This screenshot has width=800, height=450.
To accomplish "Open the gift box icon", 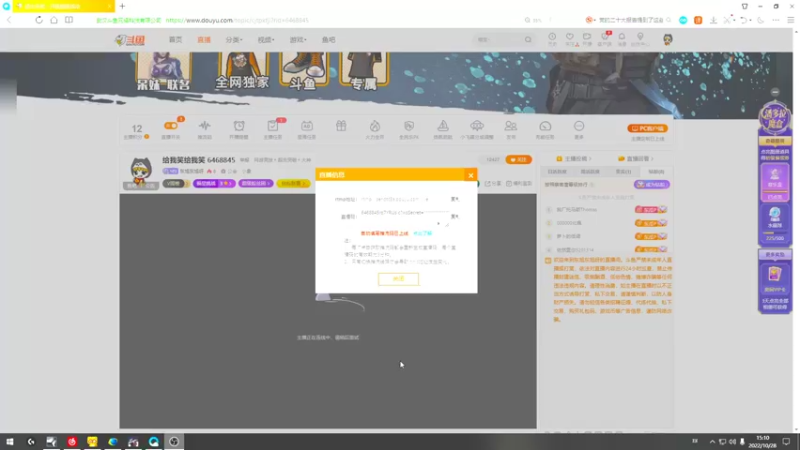I will (341, 126).
